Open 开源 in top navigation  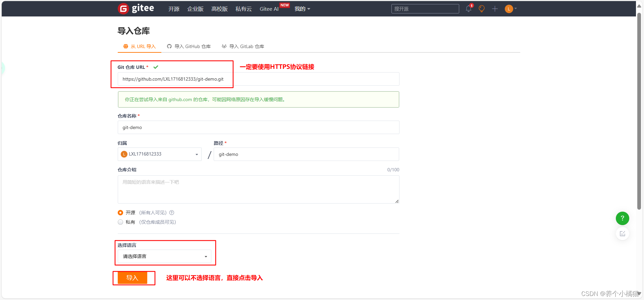[174, 9]
